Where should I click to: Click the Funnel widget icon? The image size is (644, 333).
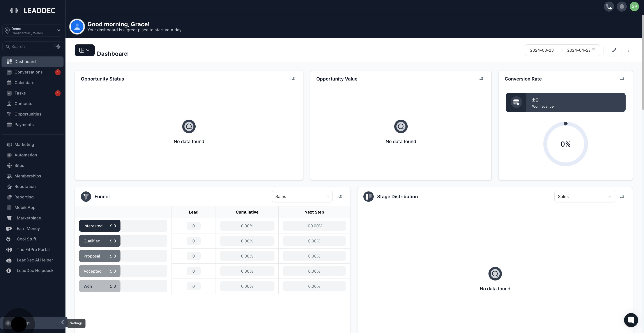[x=86, y=196]
